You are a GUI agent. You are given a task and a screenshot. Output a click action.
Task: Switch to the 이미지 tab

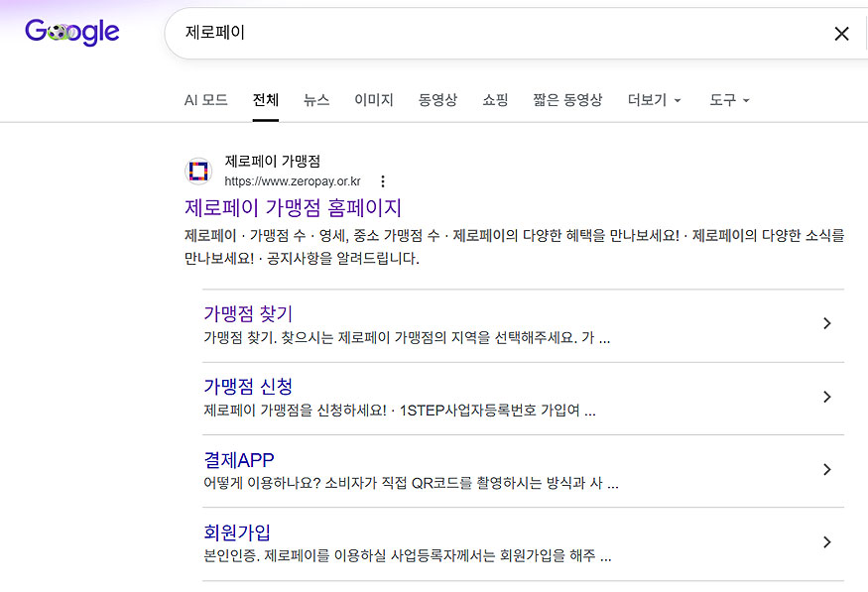click(374, 100)
